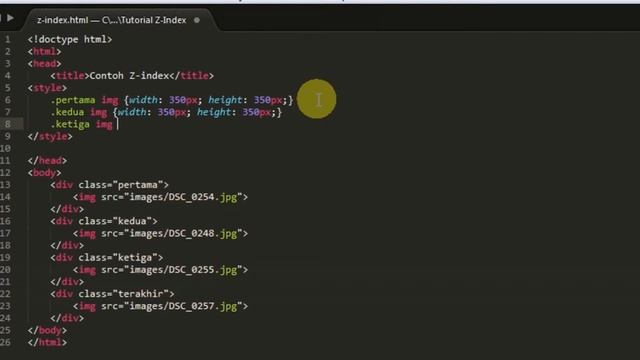Screen dimensions: 640x360
Task: Click the height value on line 6
Action: 268,100
